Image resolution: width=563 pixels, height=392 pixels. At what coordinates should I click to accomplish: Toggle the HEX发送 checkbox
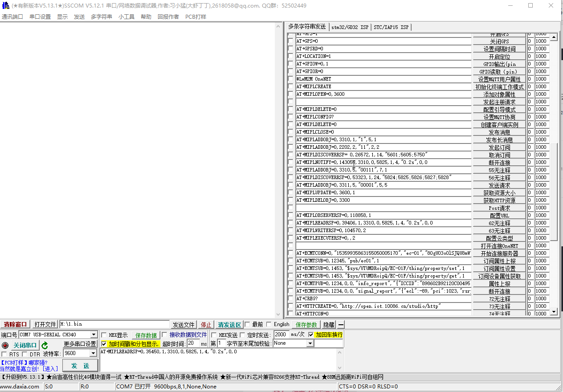[214, 335]
